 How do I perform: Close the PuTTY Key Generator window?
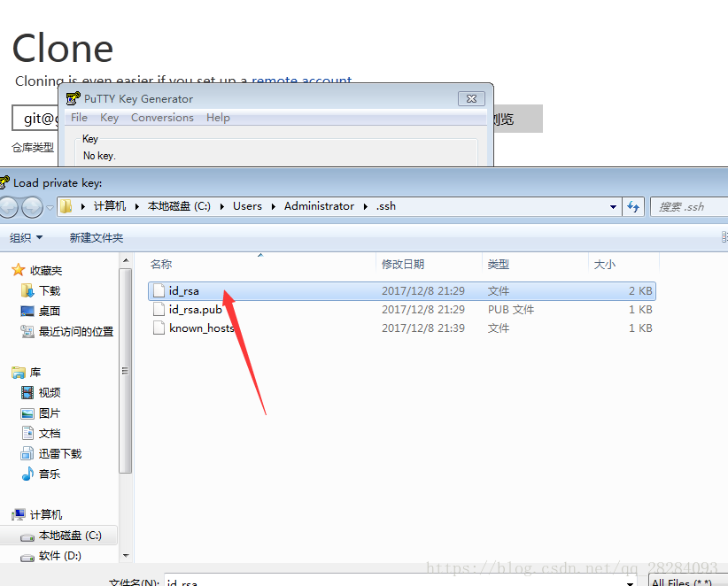pyautogui.click(x=471, y=98)
